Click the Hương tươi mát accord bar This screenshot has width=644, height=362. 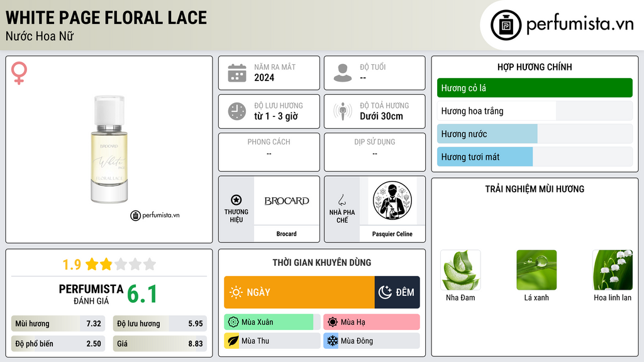(x=535, y=156)
